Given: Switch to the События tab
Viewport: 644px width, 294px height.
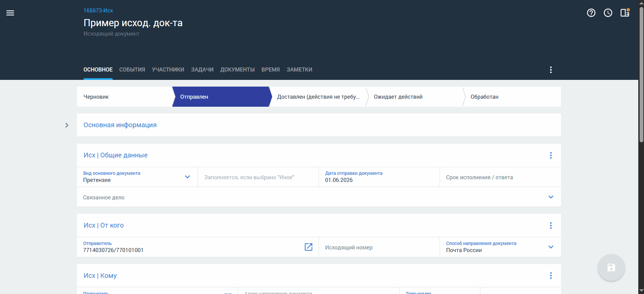Looking at the screenshot, I should coord(132,70).
